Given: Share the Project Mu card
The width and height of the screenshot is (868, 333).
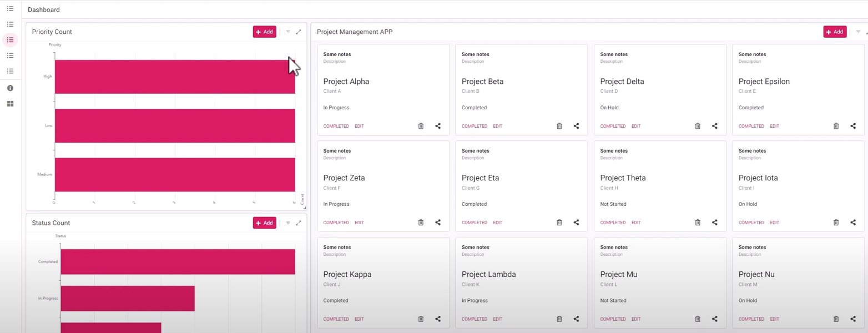Looking at the screenshot, I should click(715, 319).
